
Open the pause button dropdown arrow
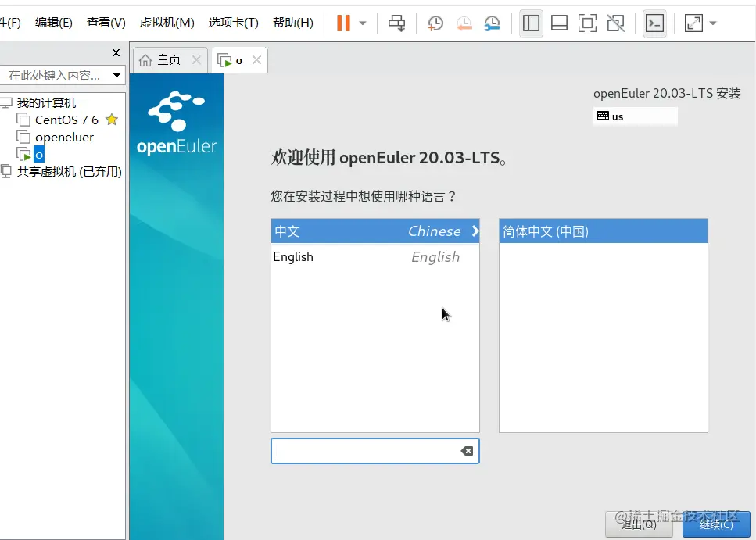pyautogui.click(x=363, y=23)
